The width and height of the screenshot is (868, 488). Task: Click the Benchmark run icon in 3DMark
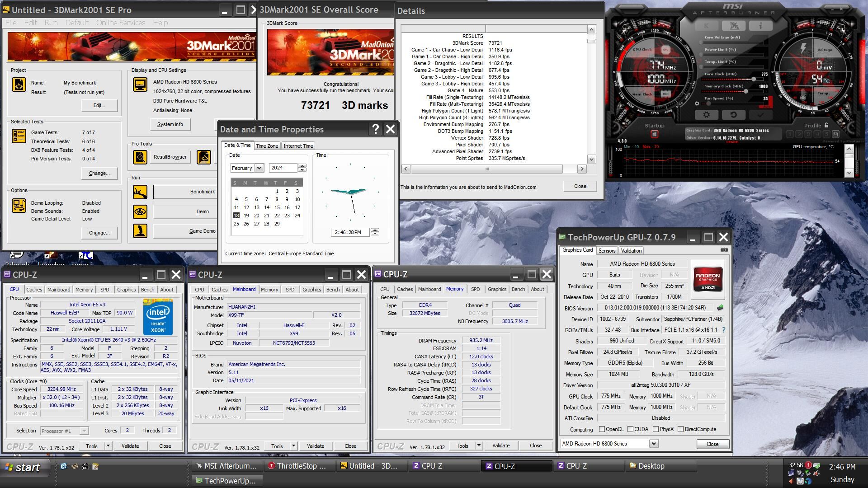[140, 192]
